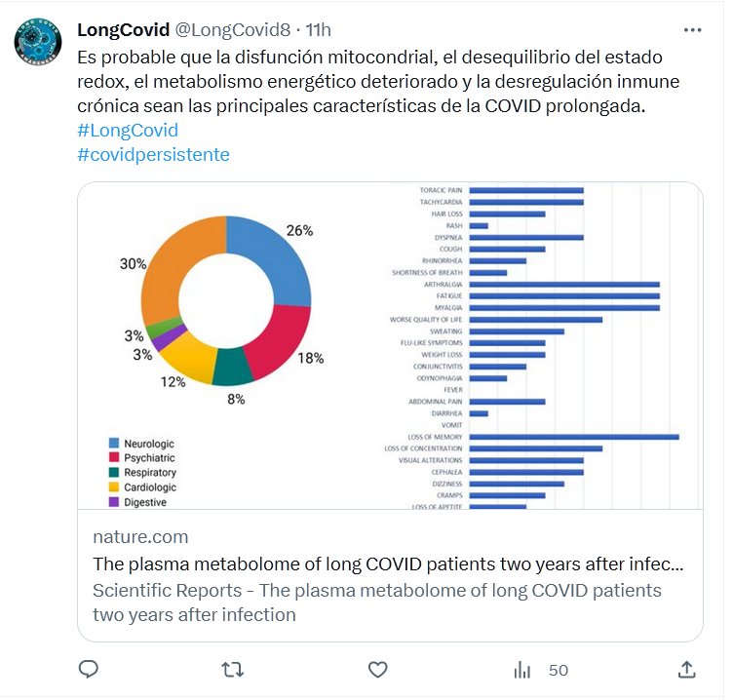Open the plasma metabolome article headline
The image size is (733, 700).
[x=388, y=564]
